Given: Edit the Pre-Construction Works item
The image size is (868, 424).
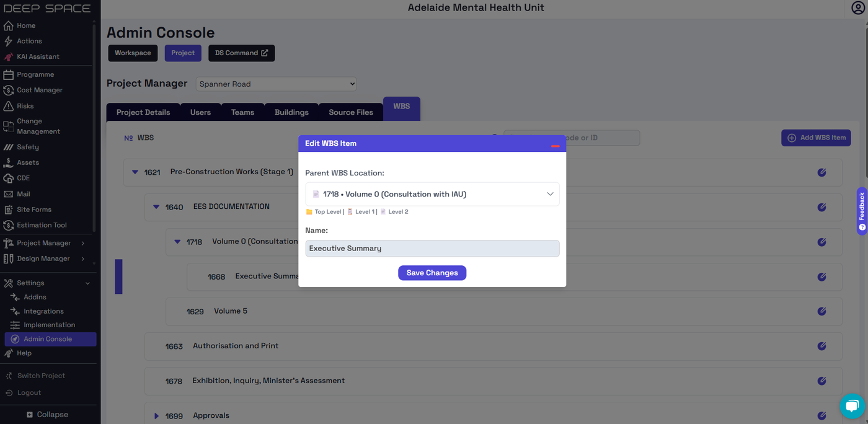Looking at the screenshot, I should pyautogui.click(x=821, y=172).
